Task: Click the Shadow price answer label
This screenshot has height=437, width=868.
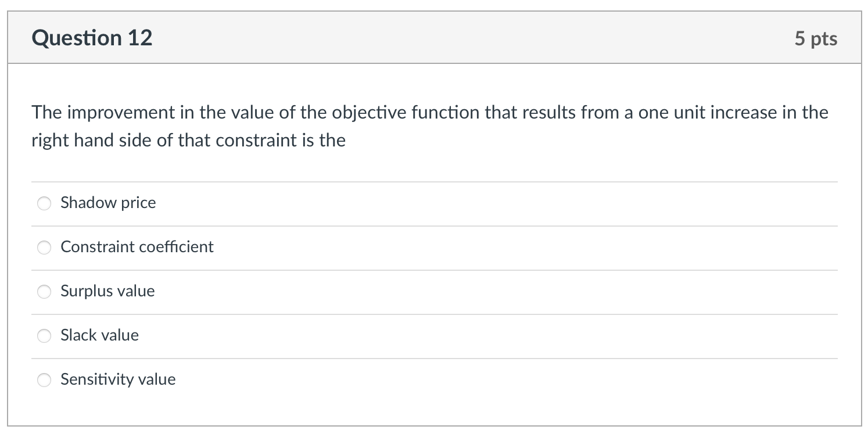Action: tap(108, 203)
